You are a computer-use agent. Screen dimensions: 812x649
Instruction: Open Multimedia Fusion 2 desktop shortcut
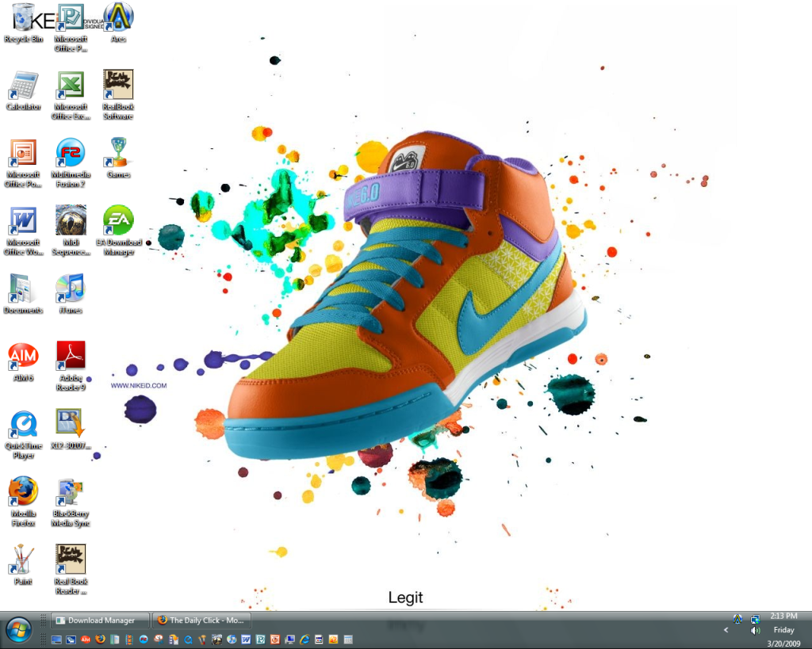coord(71,163)
